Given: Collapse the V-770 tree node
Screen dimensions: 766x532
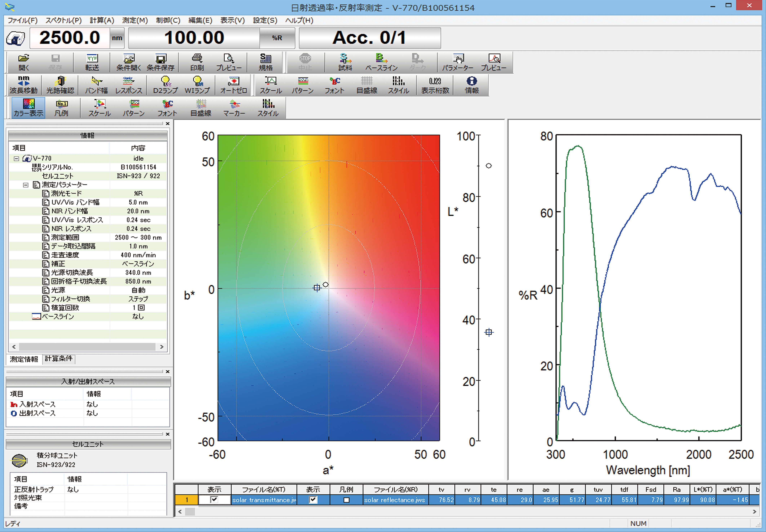Looking at the screenshot, I should (x=16, y=158).
